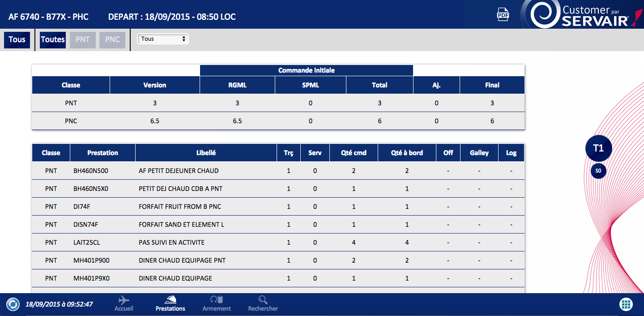
Task: Click the Qté cmd column header
Action: coord(354,153)
